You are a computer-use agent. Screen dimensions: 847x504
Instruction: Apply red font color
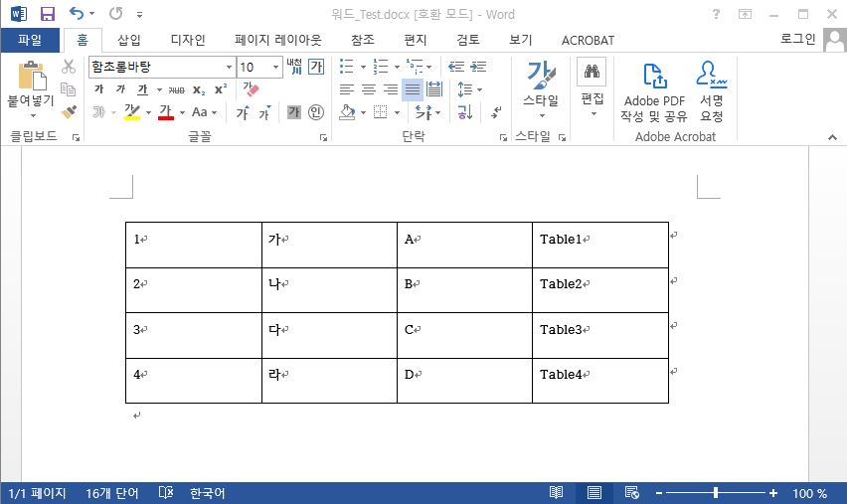pos(166,111)
